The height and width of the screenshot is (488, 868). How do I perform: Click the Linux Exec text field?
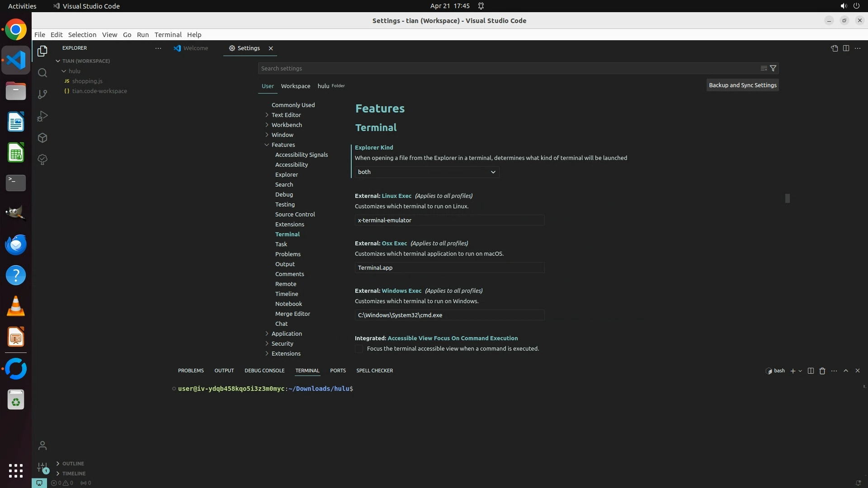tap(449, 220)
